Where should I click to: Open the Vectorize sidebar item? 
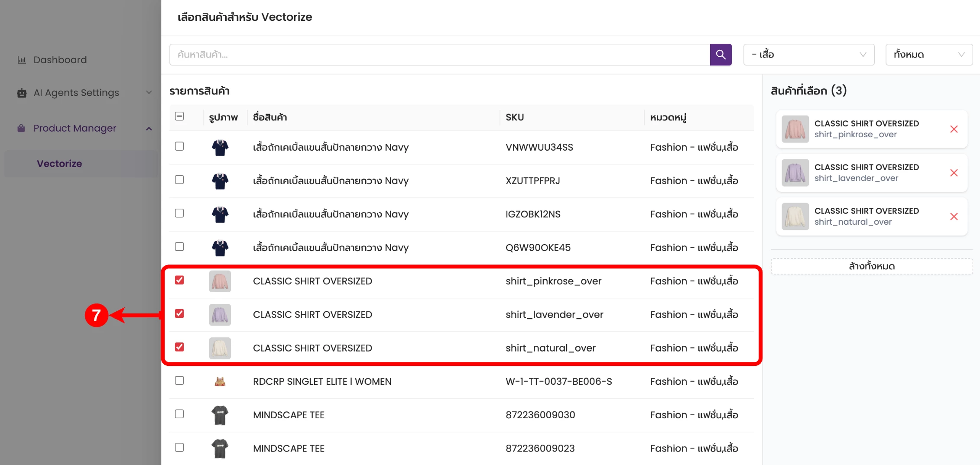tap(59, 164)
